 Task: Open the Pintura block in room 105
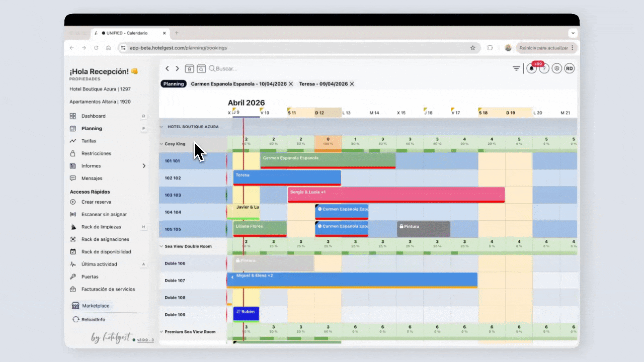tap(424, 229)
